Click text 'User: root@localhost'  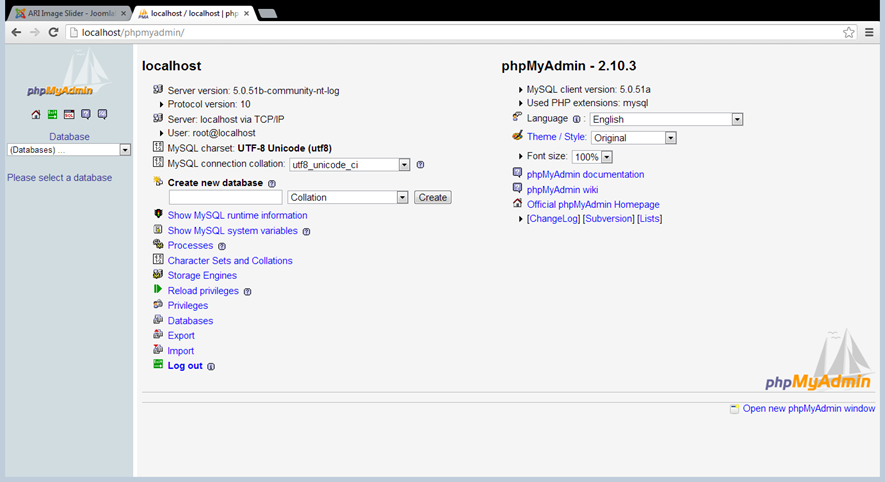pyautogui.click(x=212, y=133)
